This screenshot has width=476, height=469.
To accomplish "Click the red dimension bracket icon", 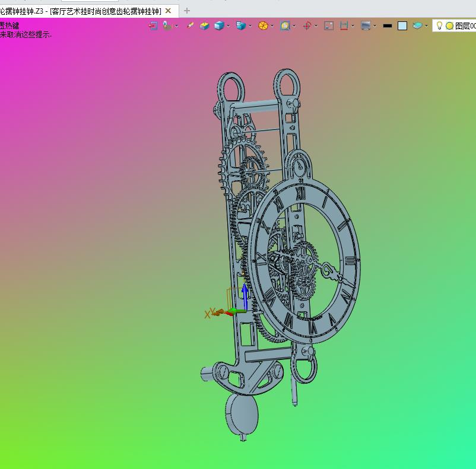I will coord(344,25).
